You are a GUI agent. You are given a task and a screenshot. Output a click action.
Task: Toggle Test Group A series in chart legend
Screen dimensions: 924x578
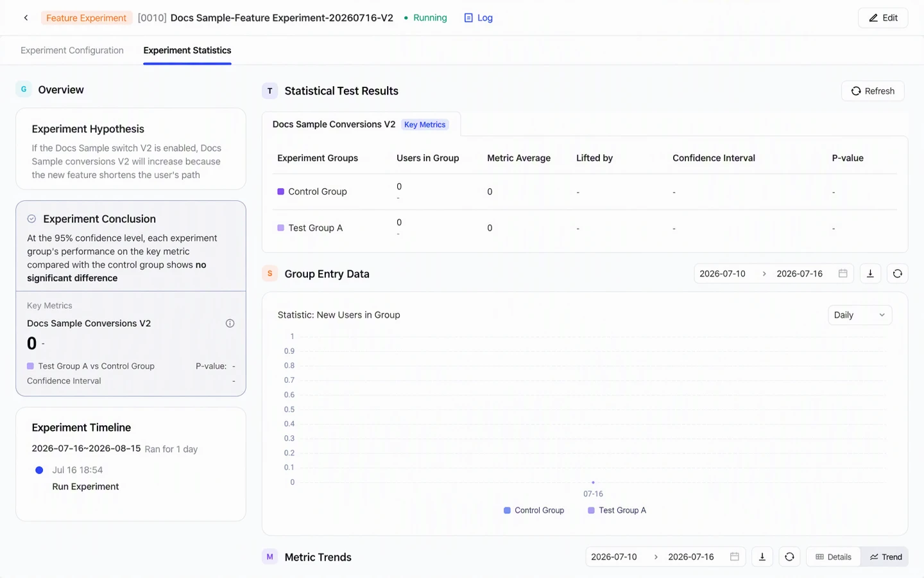pos(617,511)
